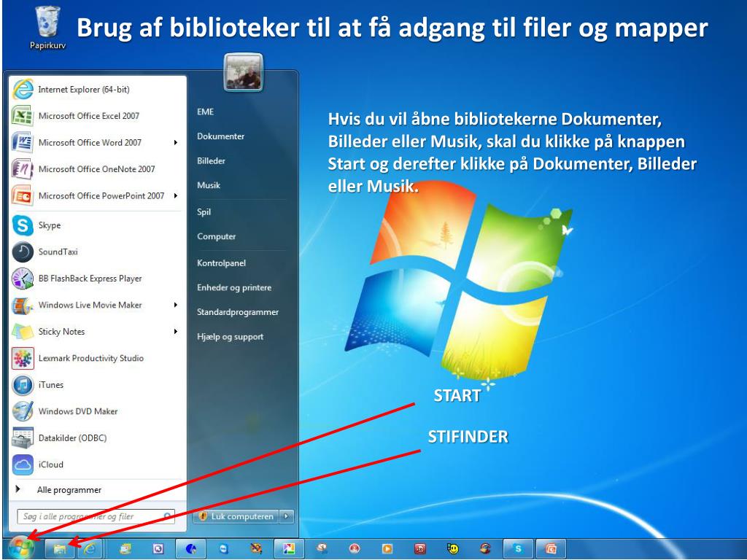Viewport: 747px width, 560px height.
Task: Click the orange play-button taskbar icon
Action: pyautogui.click(x=387, y=549)
